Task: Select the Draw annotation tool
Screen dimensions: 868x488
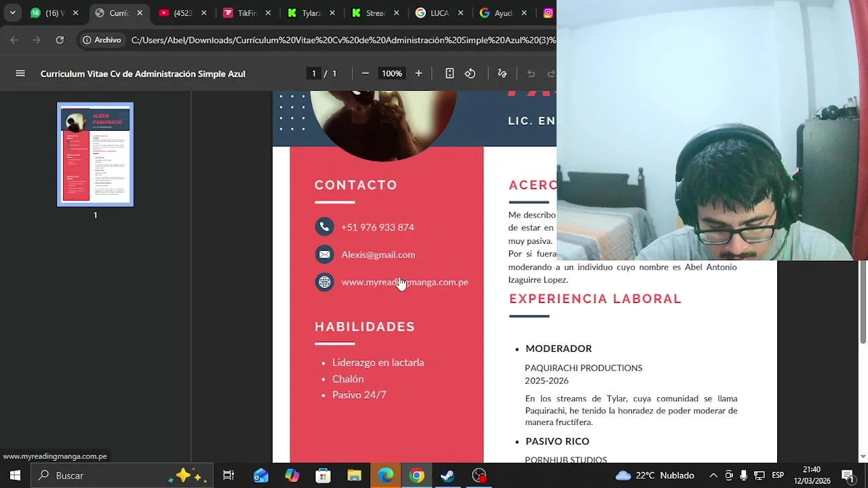Action: click(502, 73)
